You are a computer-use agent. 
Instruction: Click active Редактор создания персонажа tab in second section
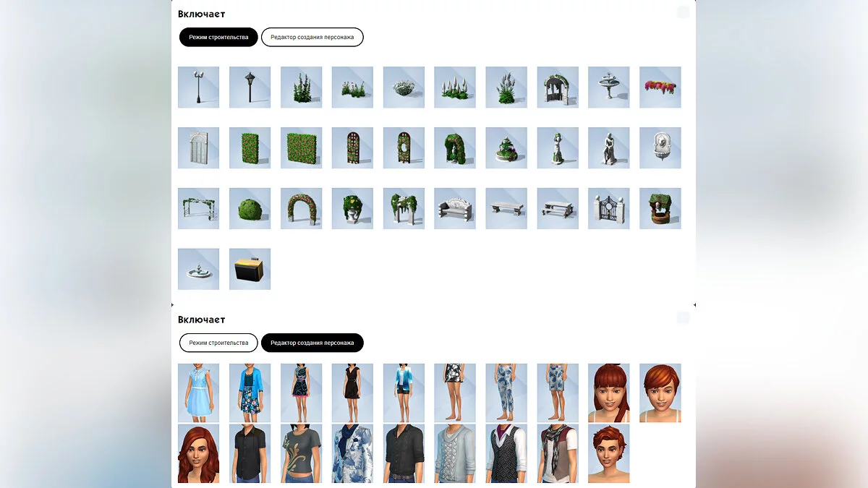point(312,343)
